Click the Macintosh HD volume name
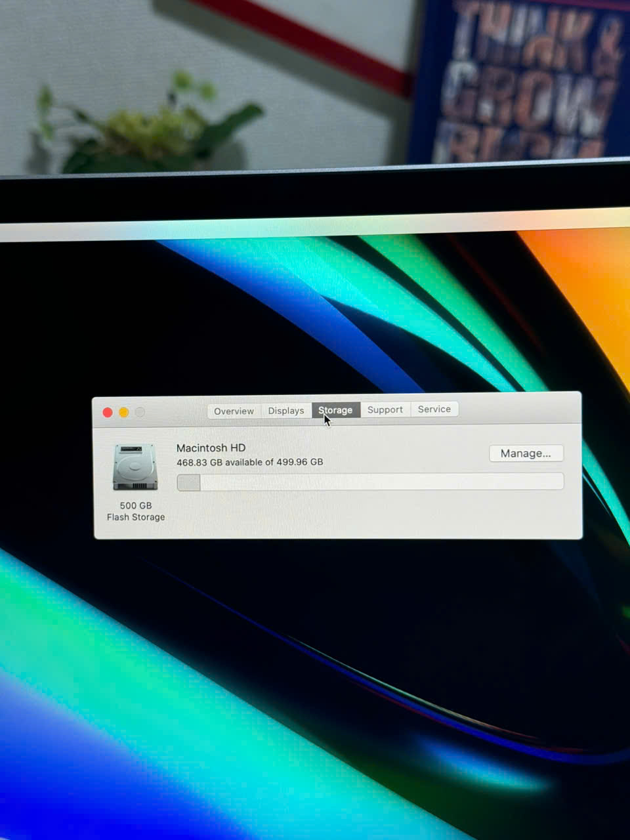This screenshot has width=630, height=840. [x=211, y=448]
